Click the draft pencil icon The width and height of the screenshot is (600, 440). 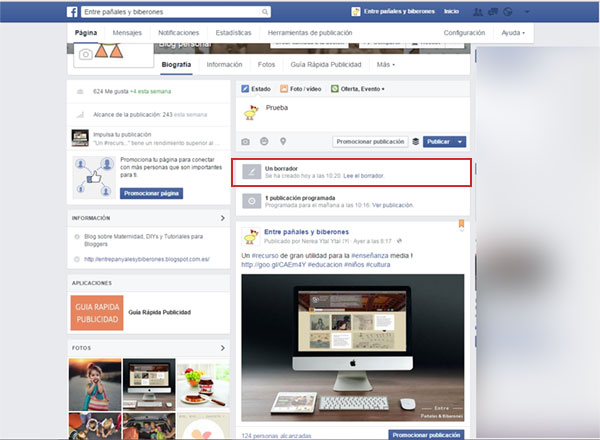coord(251,172)
